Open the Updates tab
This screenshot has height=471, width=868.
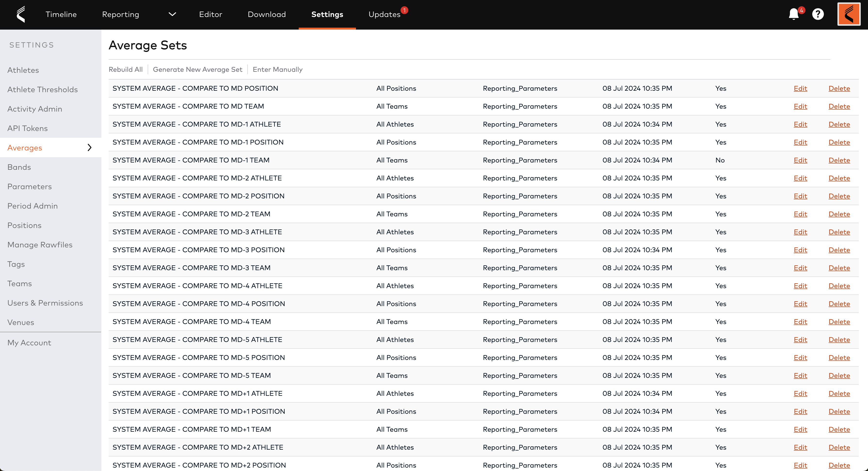[x=385, y=14]
